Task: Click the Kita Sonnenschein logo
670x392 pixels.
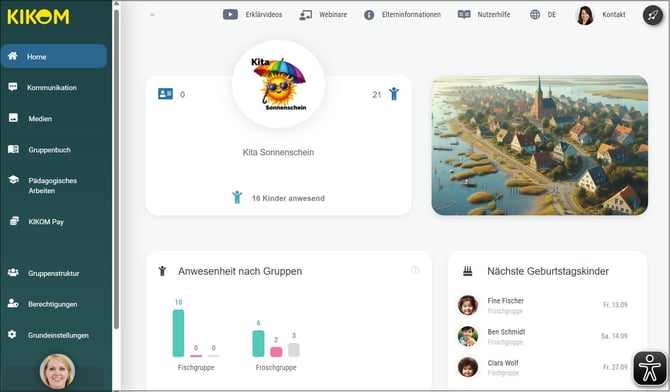Action: [x=279, y=84]
